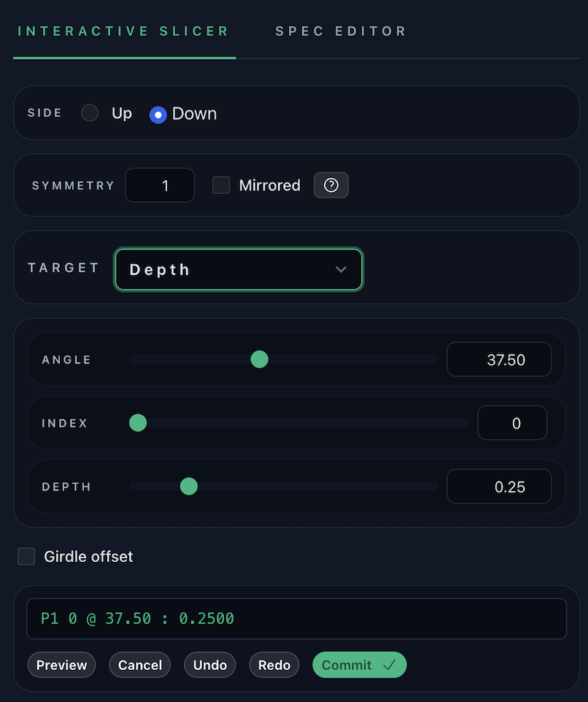Click the Angle slider handle

click(x=259, y=359)
